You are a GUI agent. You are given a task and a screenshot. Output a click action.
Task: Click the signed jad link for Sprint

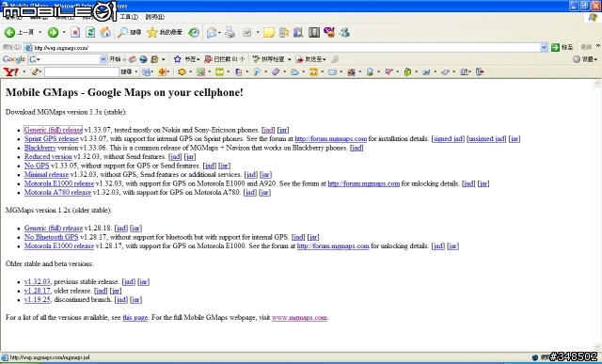tap(448, 138)
